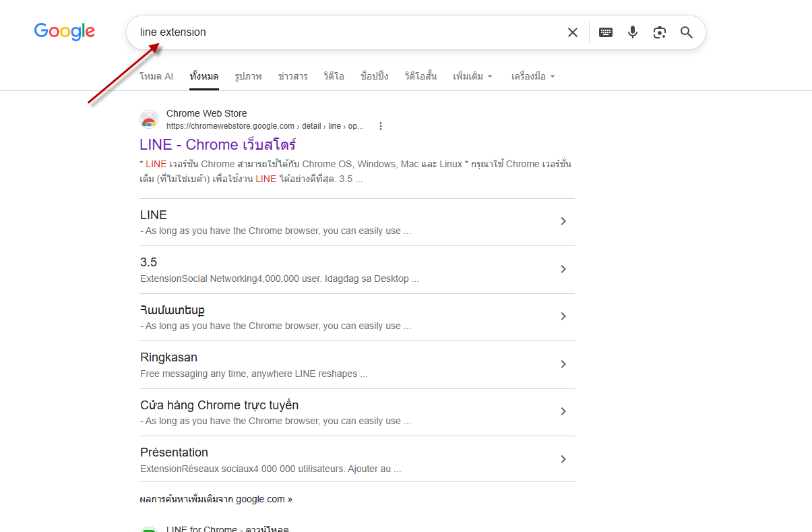The width and height of the screenshot is (812, 532).
Task: Open Search by image camera icon
Action: point(660,32)
